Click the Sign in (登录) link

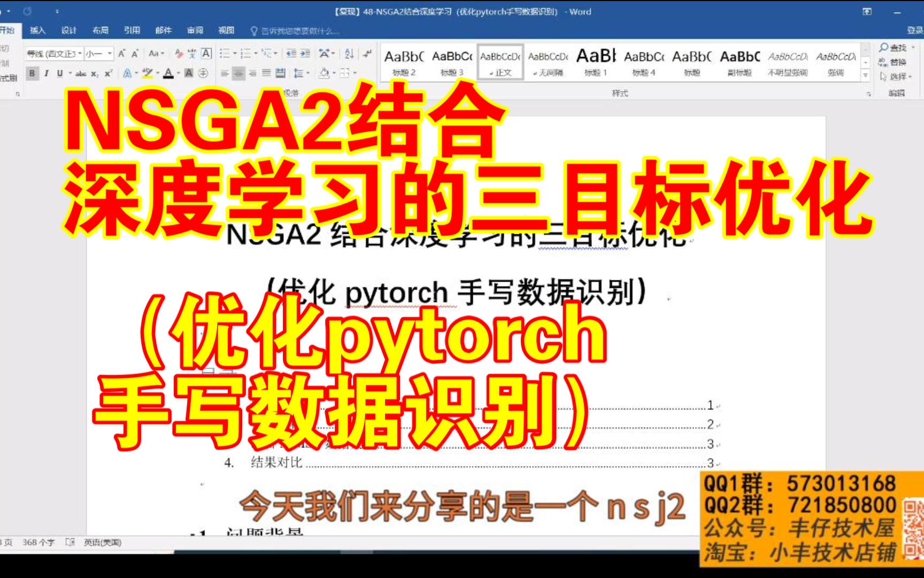pos(915,31)
